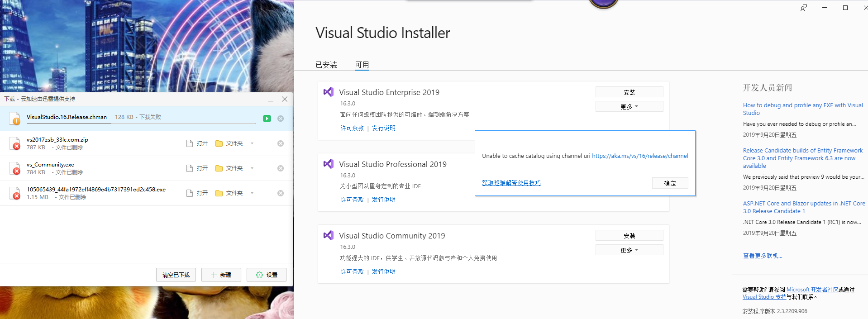
Task: Open news: ASP.NET Core and Blazor updates
Action: point(804,207)
